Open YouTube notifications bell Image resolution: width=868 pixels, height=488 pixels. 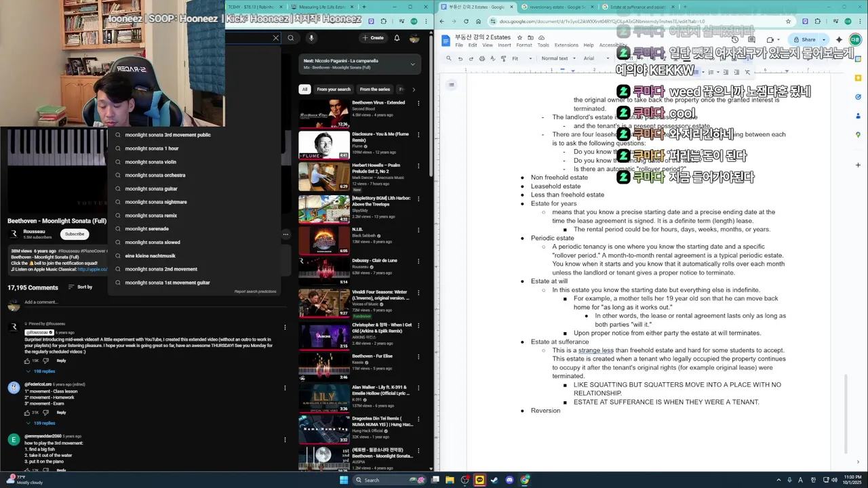[397, 38]
